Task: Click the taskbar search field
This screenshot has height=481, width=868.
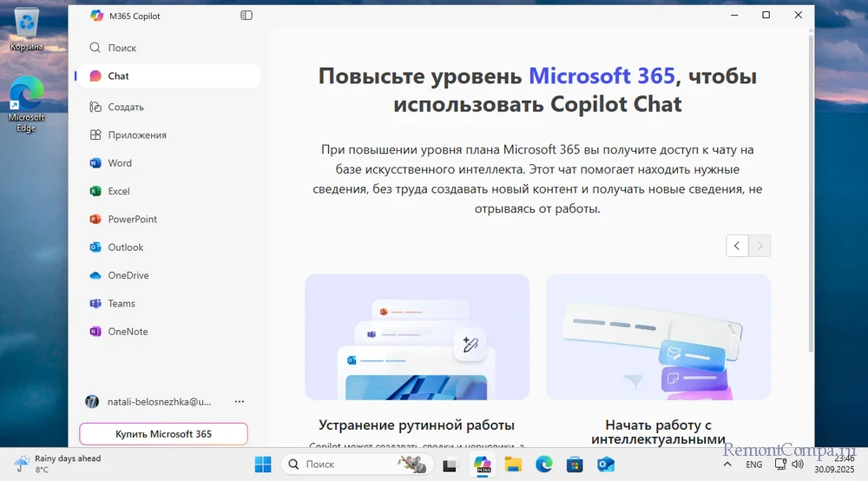Action: [347, 465]
